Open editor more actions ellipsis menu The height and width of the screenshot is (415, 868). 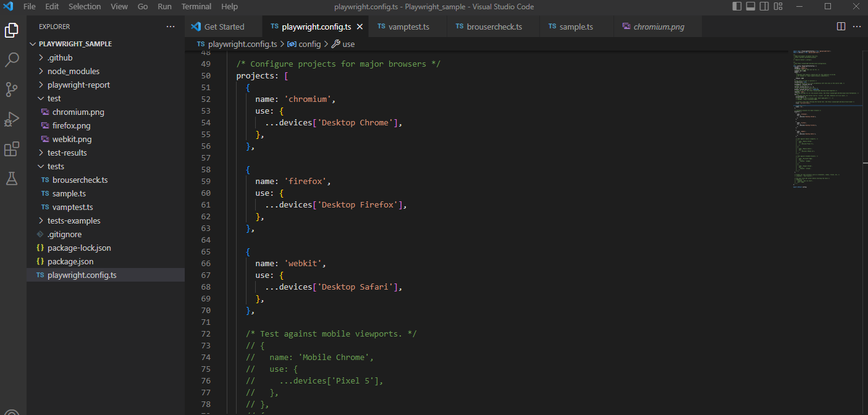(857, 27)
